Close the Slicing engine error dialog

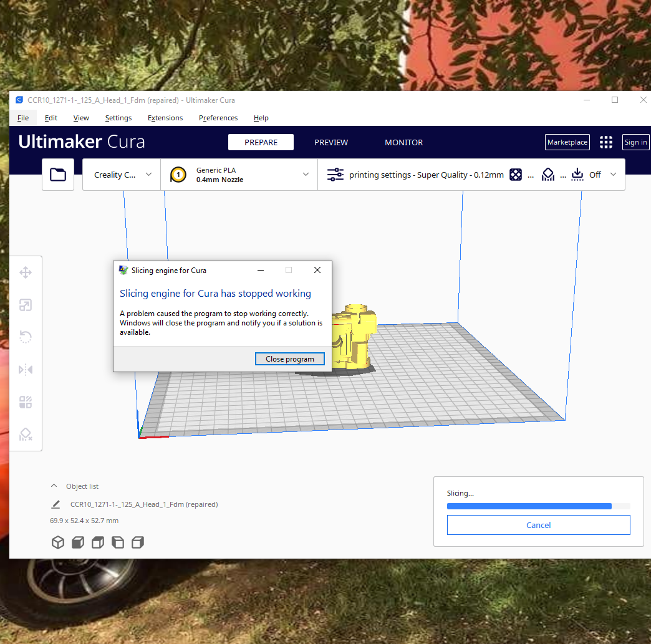pyautogui.click(x=317, y=270)
